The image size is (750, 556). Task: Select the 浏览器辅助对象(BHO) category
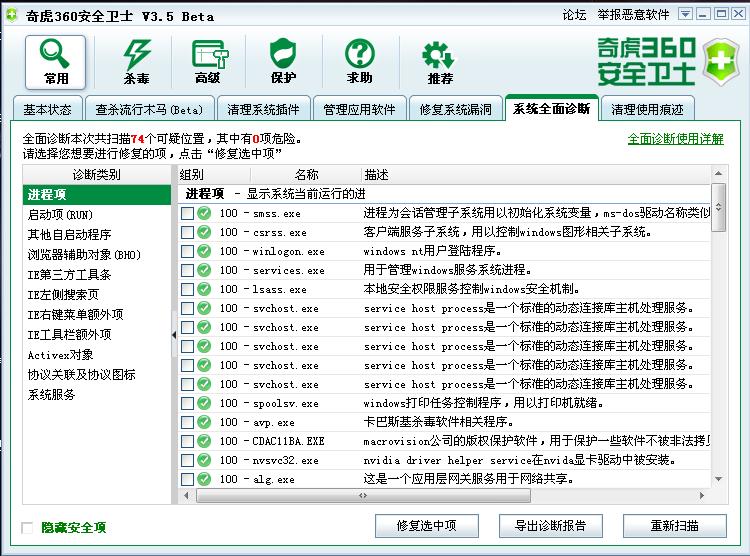click(97, 255)
